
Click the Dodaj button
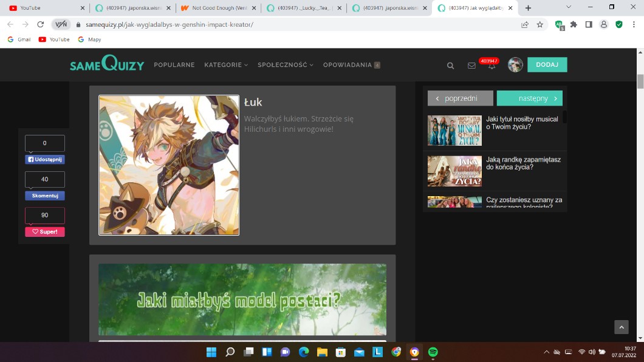[547, 65]
